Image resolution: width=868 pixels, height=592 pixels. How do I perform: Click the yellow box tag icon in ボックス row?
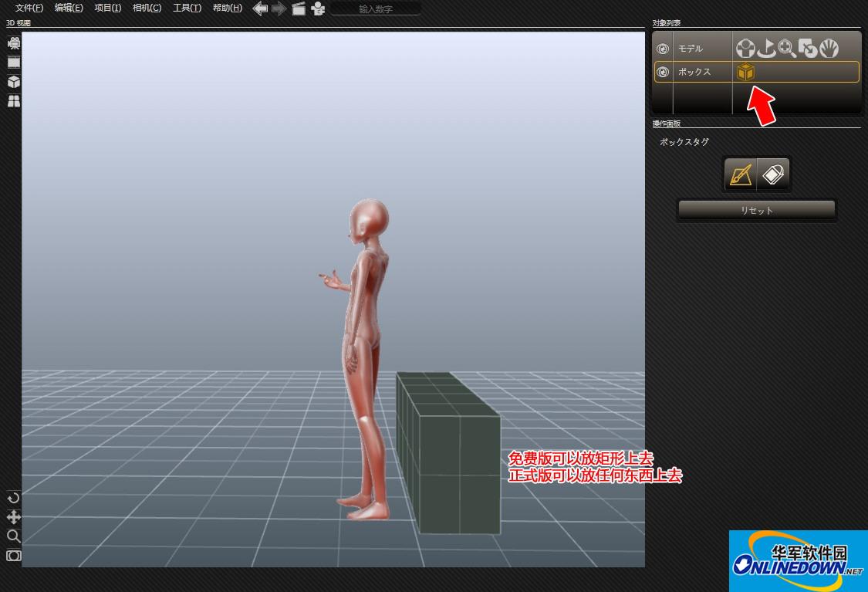pos(745,72)
